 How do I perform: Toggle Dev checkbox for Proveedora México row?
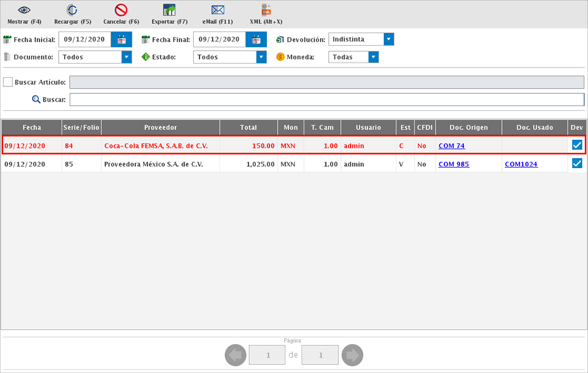click(x=577, y=164)
